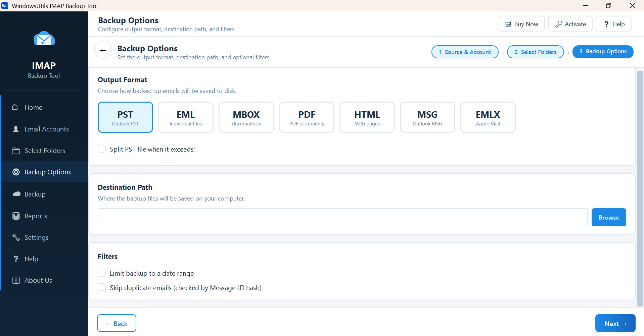Choose PDF documents format
Image resolution: width=644 pixels, height=336 pixels.
(307, 117)
